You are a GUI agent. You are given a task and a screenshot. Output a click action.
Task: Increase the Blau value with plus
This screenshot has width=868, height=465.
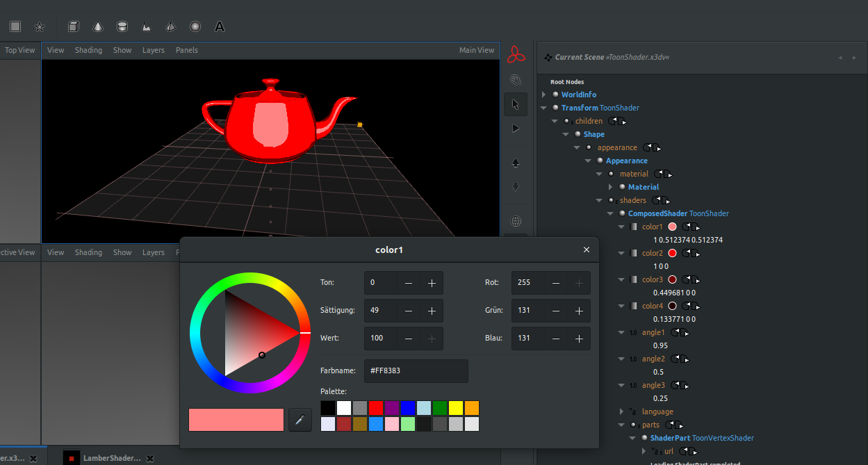(x=579, y=338)
